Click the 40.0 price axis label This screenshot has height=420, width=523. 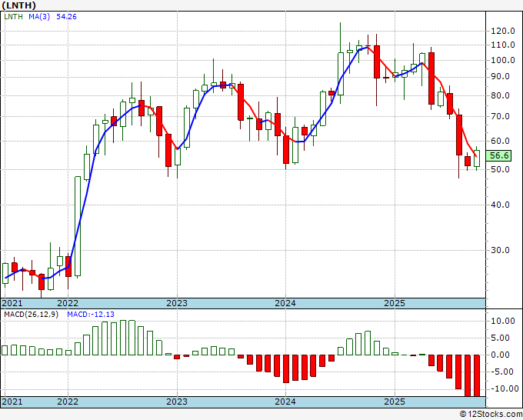[x=501, y=205]
